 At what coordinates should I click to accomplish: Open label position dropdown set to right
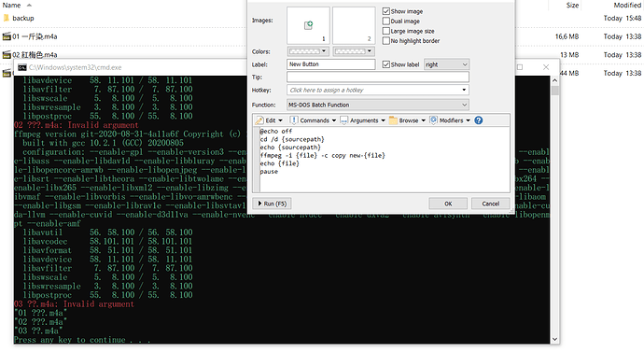click(x=446, y=64)
